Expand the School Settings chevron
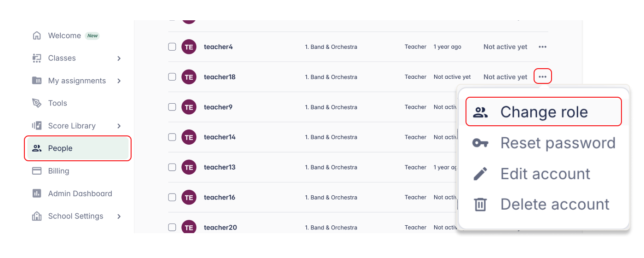This screenshot has width=644, height=258. pyautogui.click(x=119, y=216)
